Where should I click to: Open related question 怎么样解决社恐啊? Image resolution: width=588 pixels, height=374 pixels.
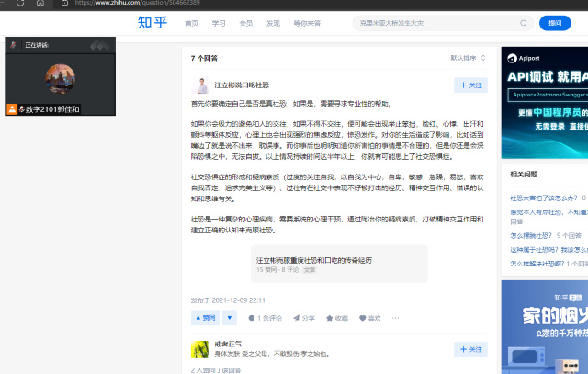coord(537,264)
